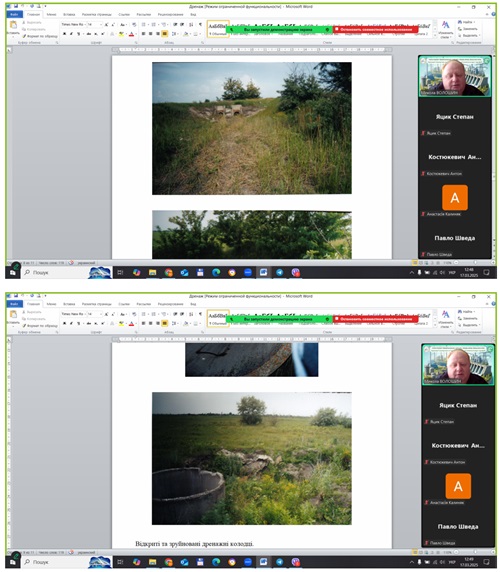Select center alignment in upper screenshot ribbon
Image resolution: width=500 pixels, height=572 pixels.
pos(150,34)
